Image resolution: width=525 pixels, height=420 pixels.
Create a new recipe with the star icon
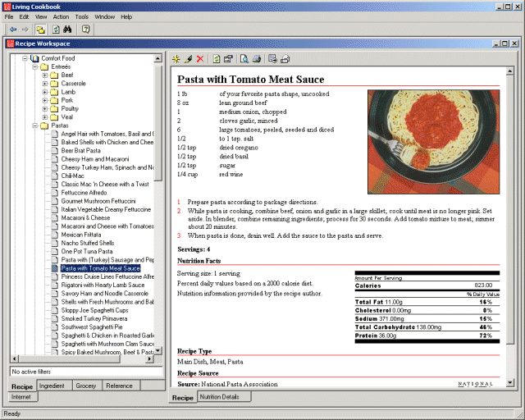176,59
